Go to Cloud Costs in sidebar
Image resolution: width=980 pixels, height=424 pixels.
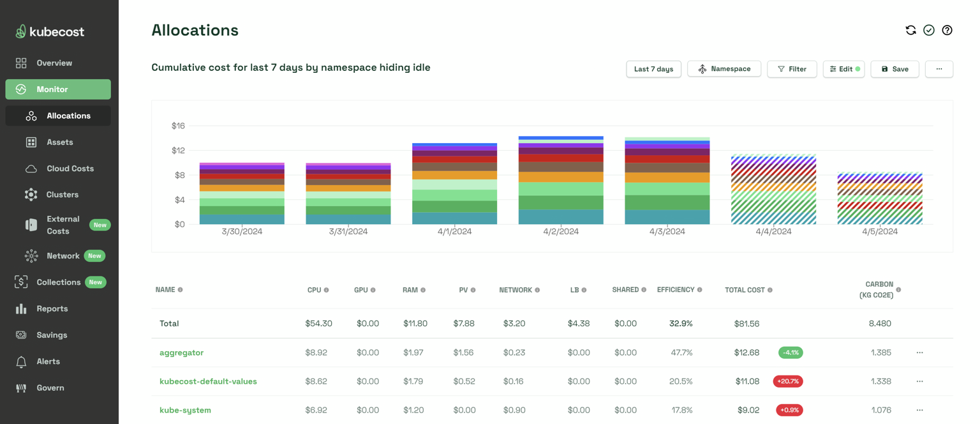pos(70,169)
